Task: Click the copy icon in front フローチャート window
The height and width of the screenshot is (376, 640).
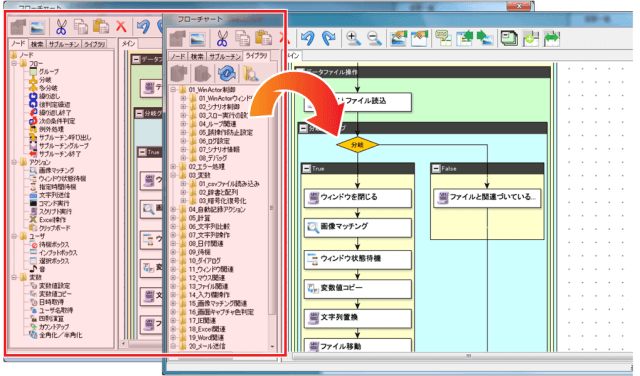Action: (242, 38)
